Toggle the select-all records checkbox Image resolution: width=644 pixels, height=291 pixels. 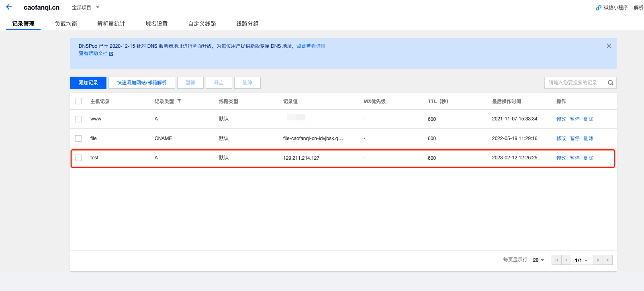click(78, 101)
